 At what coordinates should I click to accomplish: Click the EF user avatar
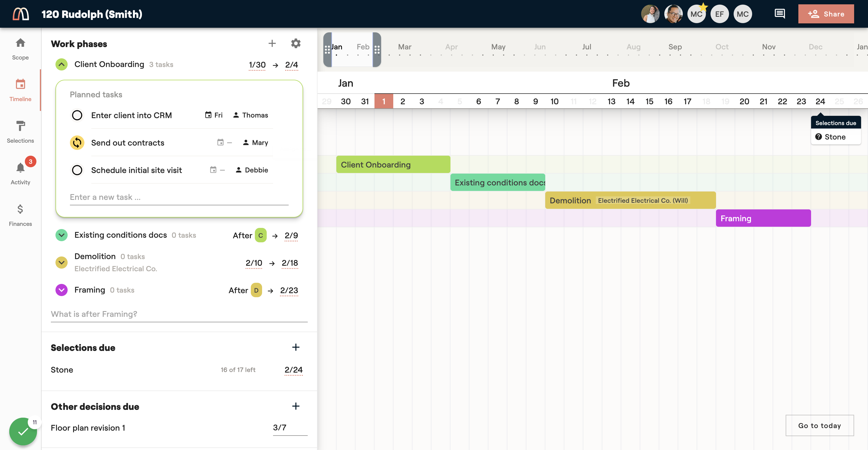(719, 14)
